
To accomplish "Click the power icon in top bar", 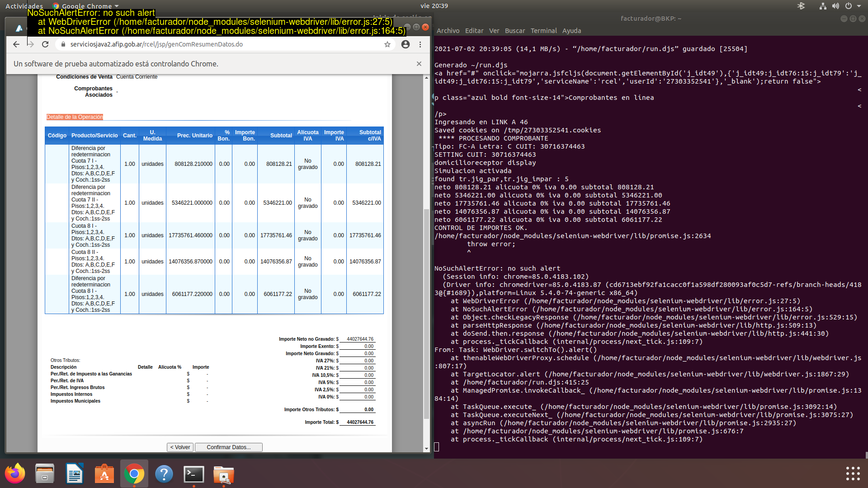I will click(849, 6).
